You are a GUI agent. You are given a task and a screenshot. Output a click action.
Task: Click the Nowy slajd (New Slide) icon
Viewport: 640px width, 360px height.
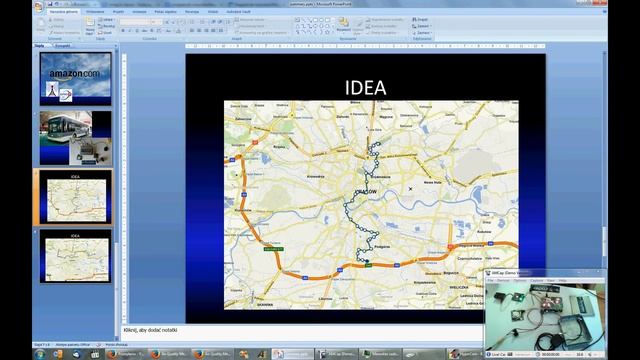pos(90,26)
